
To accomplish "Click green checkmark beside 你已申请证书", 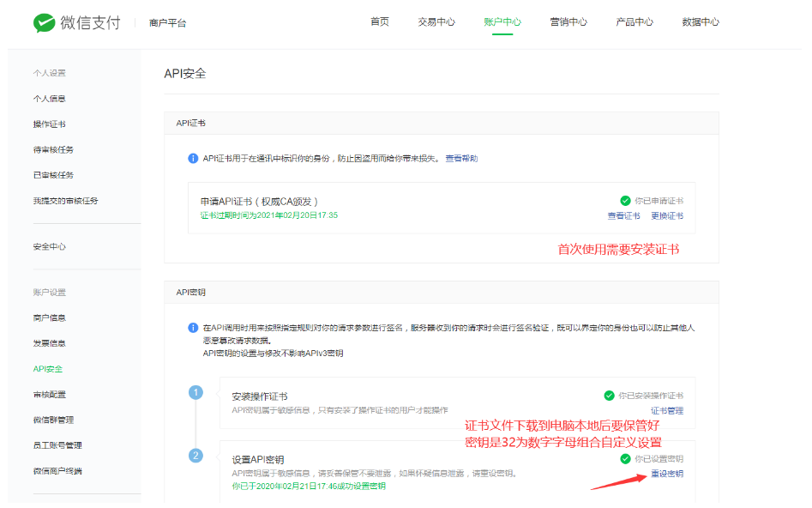I will click(625, 201).
